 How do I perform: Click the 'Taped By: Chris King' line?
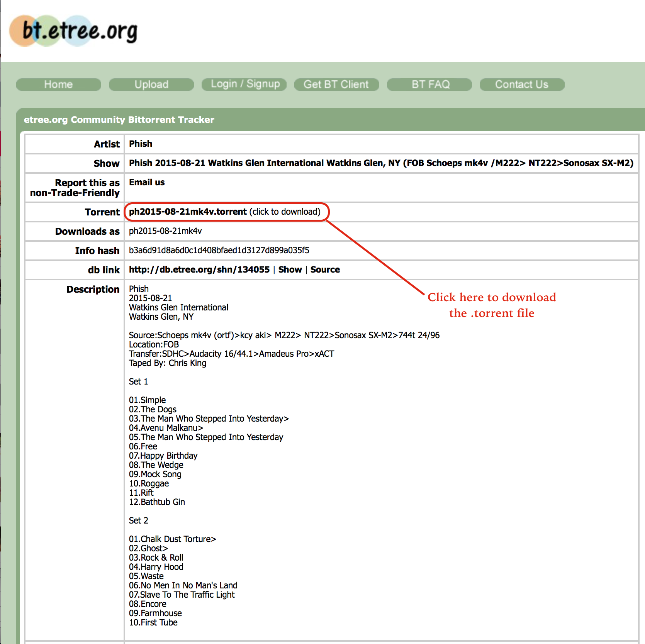168,363
